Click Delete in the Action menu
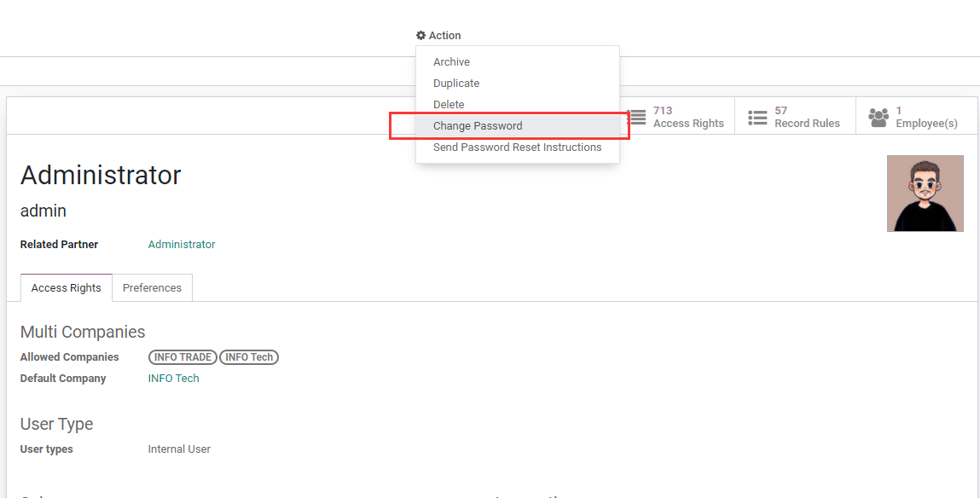Viewport: 980px width, 498px height. (518, 104)
